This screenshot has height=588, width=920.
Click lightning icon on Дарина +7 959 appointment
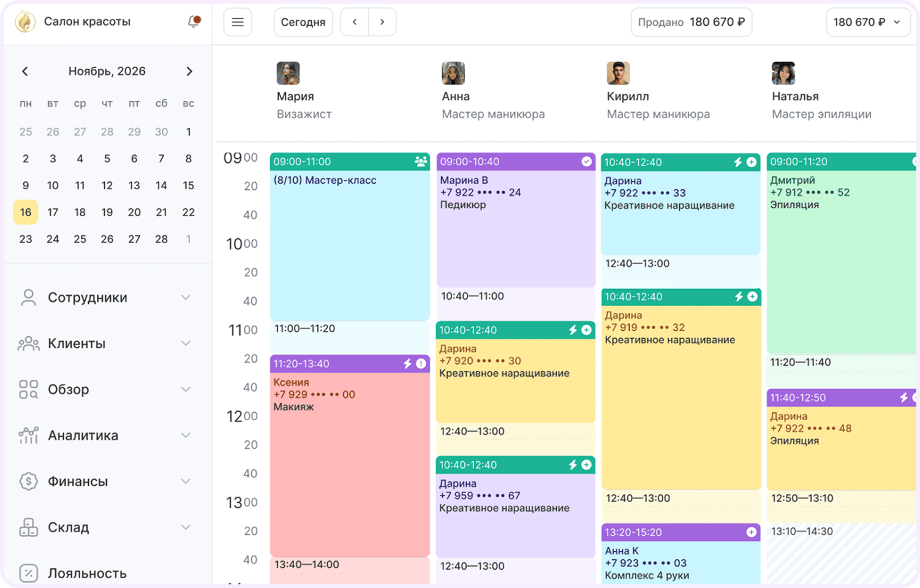tap(573, 465)
